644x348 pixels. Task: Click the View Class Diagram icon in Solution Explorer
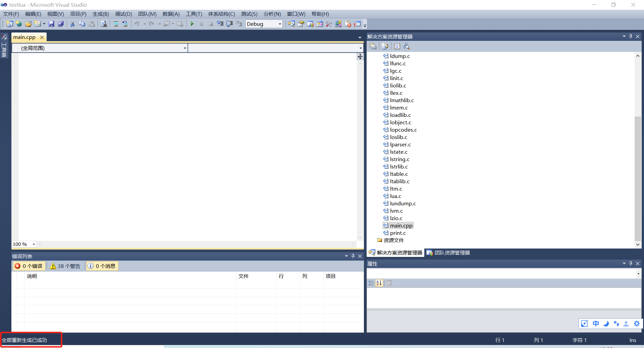[407, 46]
